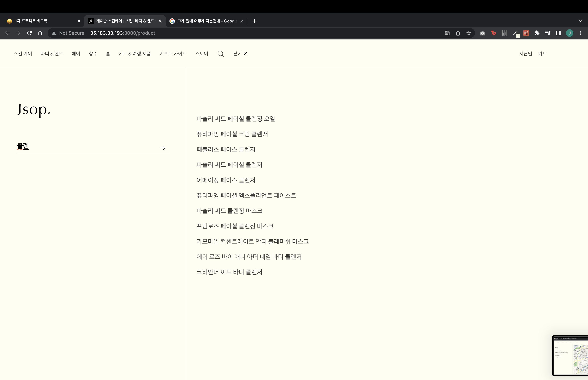Open the browser extensions puzzle icon
Screen dimensions: 588x380
[537, 33]
